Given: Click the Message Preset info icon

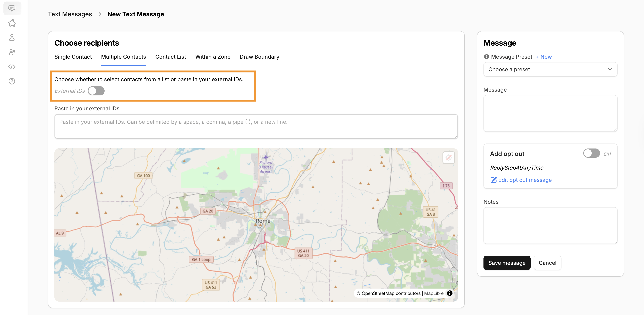Looking at the screenshot, I should pyautogui.click(x=486, y=57).
